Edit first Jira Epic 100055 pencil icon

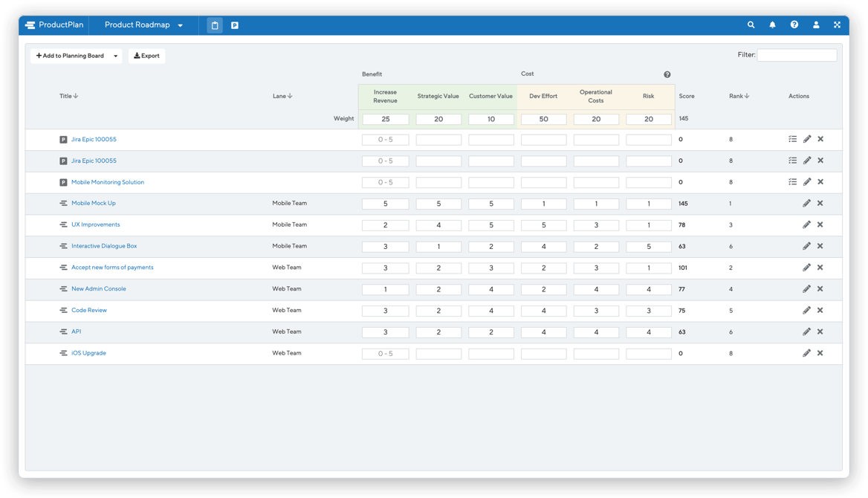coord(807,140)
